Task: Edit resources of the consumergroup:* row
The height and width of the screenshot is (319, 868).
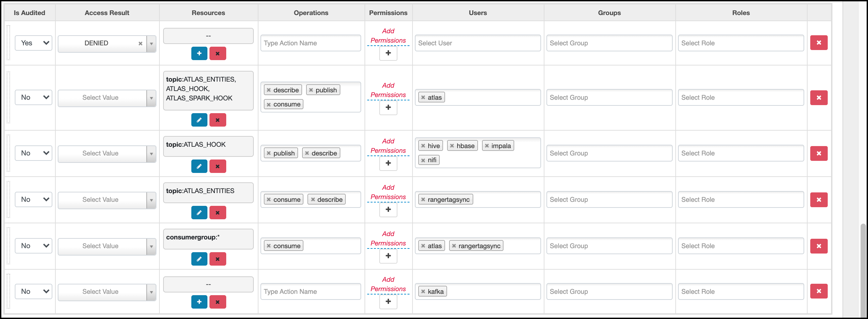Action: [x=199, y=259]
